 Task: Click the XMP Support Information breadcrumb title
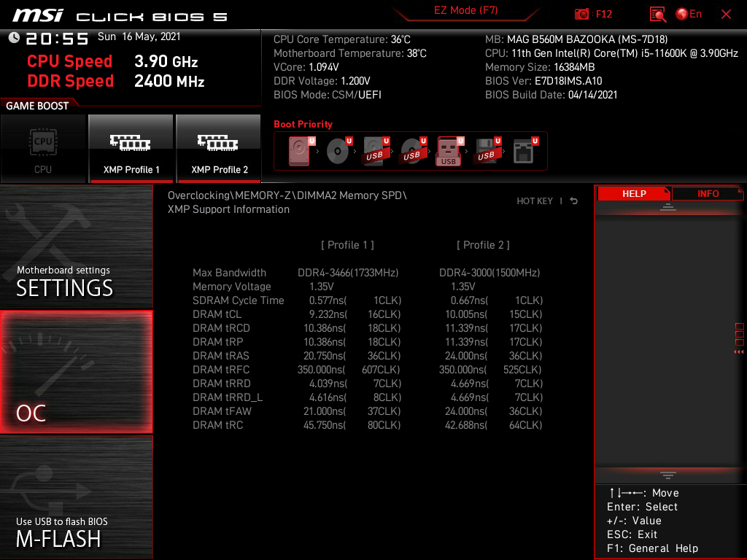pos(228,209)
